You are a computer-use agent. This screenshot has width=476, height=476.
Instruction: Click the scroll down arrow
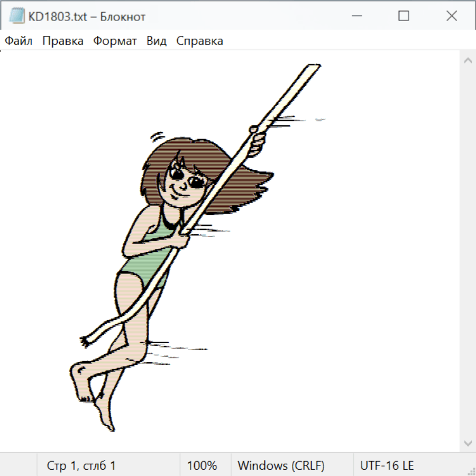point(468,443)
